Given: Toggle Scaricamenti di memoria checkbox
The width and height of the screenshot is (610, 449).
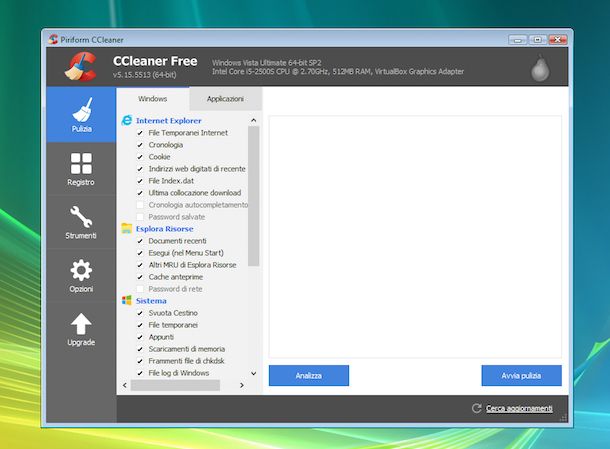Looking at the screenshot, I should click(x=140, y=349).
